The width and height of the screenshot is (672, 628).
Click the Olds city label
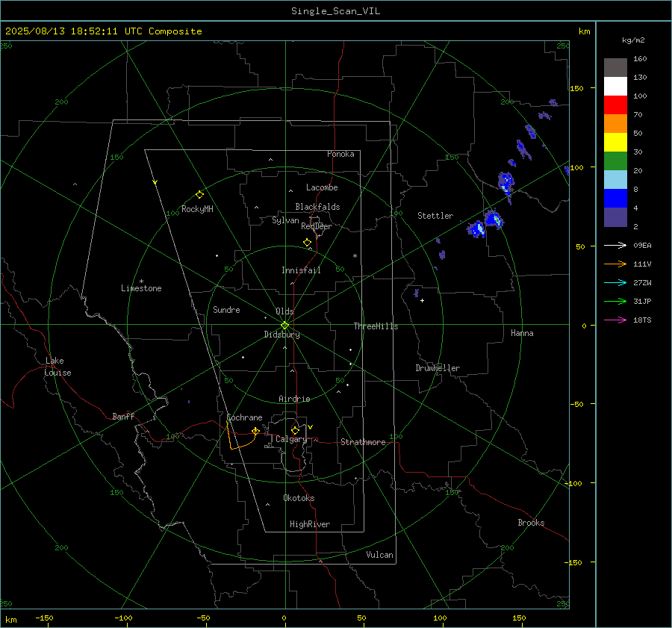tap(284, 311)
